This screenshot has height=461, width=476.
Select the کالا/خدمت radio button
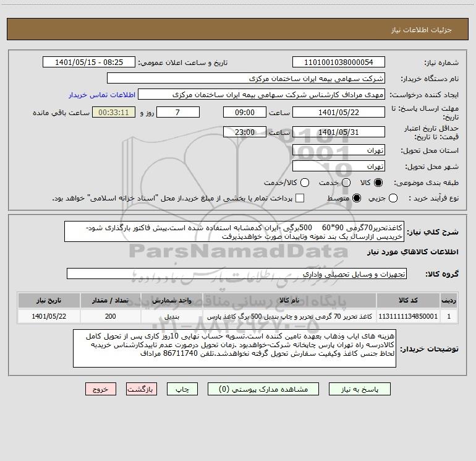[x=305, y=183]
